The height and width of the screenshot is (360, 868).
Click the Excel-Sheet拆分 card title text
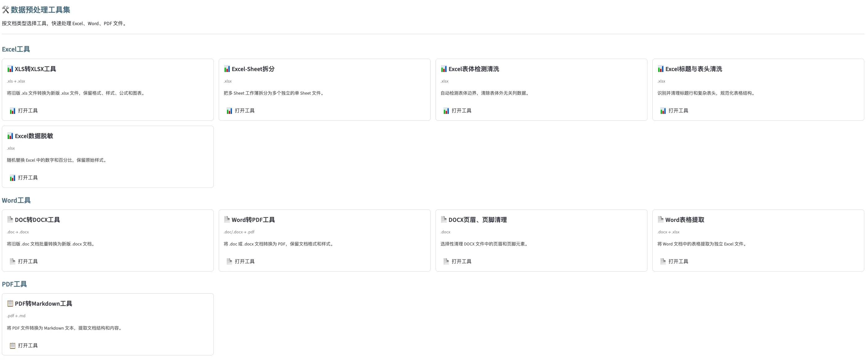tap(253, 69)
